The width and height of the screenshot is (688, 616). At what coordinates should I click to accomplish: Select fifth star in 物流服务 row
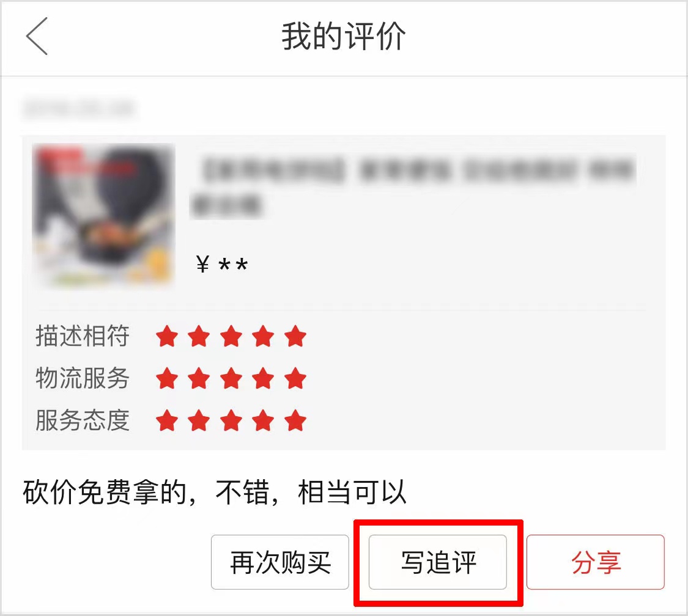[x=295, y=378]
